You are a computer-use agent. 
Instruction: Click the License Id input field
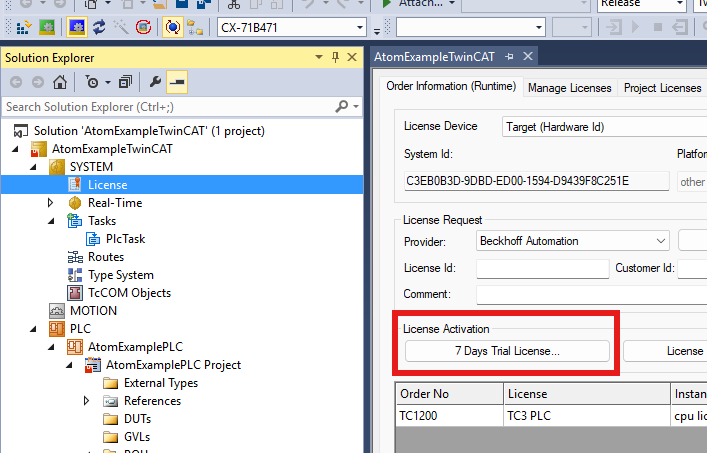pyautogui.click(x=542, y=268)
